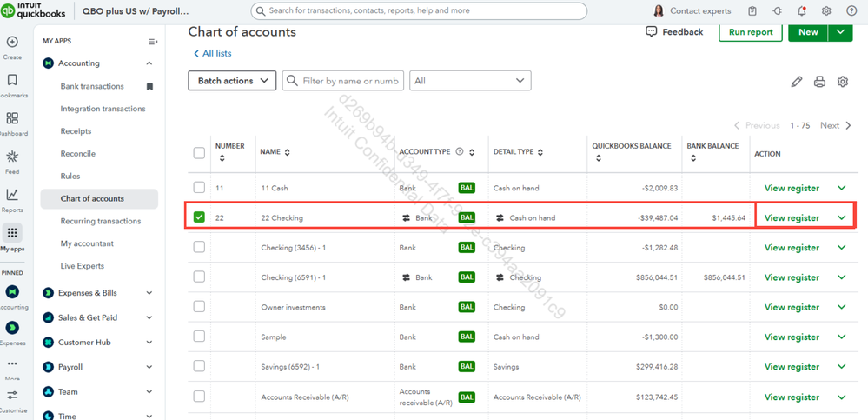Check the Owner investments row checkbox
This screenshot has height=420, width=868.
tap(199, 306)
